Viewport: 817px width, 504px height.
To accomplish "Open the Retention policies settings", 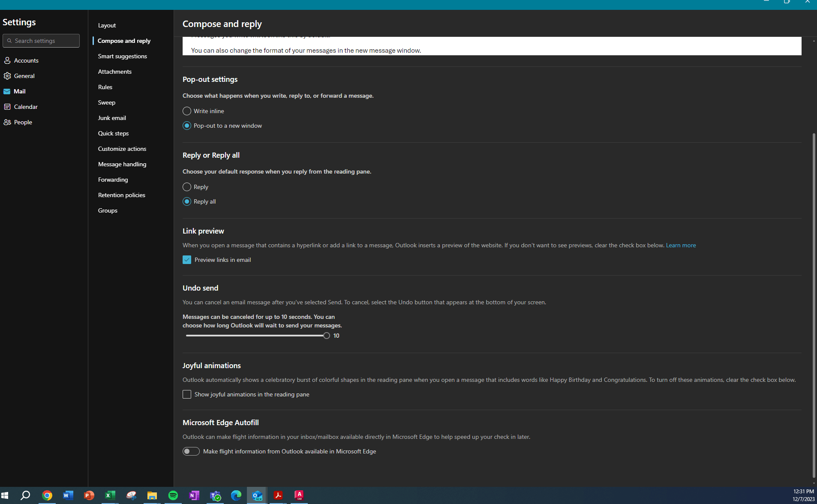I will (121, 195).
